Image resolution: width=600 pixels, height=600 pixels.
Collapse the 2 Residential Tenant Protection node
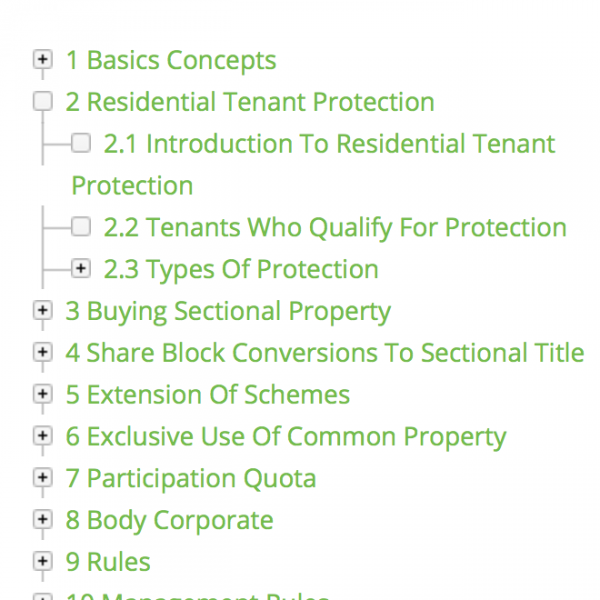pyautogui.click(x=42, y=101)
